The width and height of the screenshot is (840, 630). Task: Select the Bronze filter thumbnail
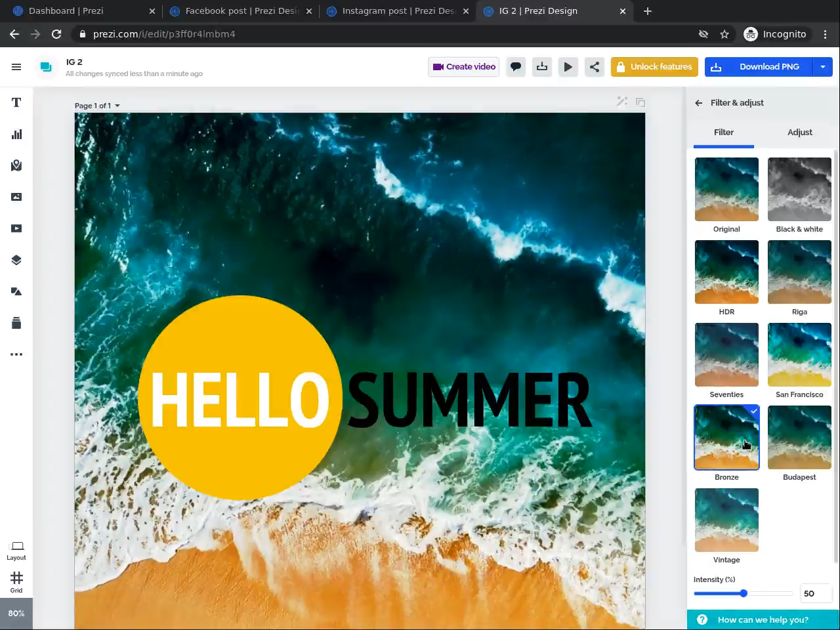[x=726, y=437]
